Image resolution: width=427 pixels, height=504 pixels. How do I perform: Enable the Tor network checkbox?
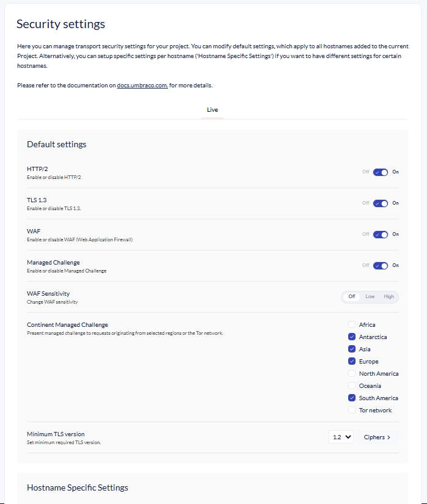click(x=352, y=410)
